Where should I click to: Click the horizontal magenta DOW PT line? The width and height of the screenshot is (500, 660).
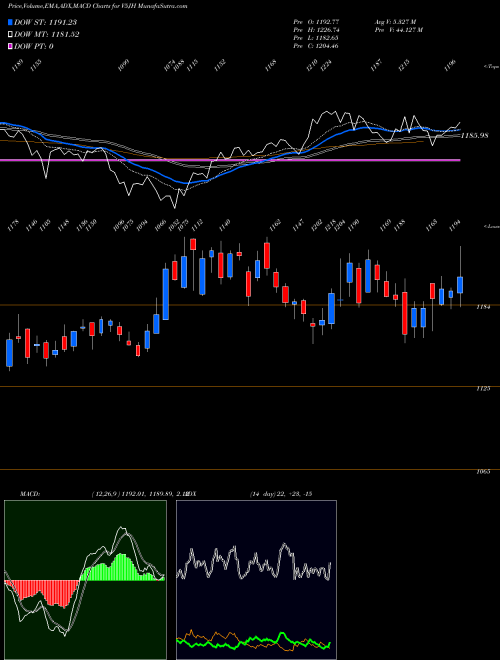(x=230, y=160)
